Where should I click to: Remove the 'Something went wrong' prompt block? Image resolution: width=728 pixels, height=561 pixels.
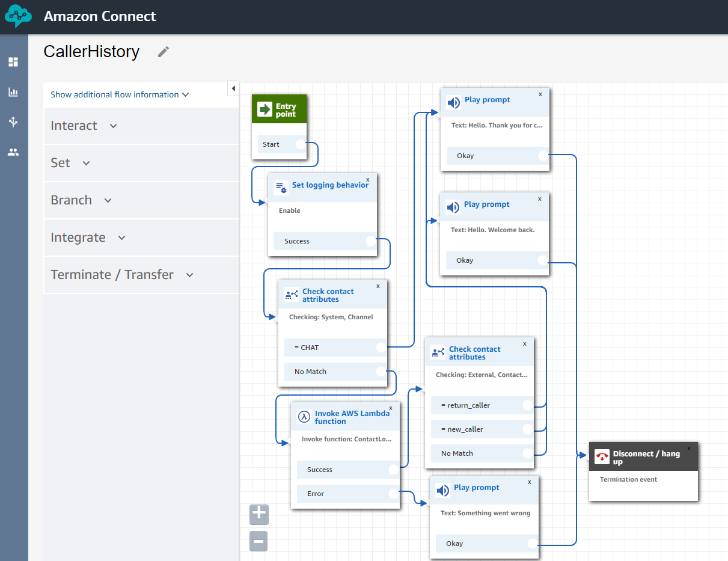coord(530,482)
